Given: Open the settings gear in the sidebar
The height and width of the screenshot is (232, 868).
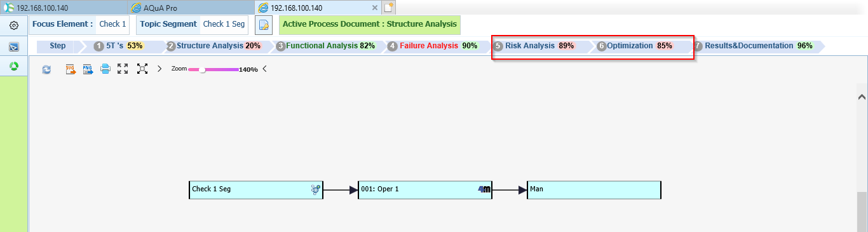Looking at the screenshot, I should pyautogui.click(x=13, y=26).
